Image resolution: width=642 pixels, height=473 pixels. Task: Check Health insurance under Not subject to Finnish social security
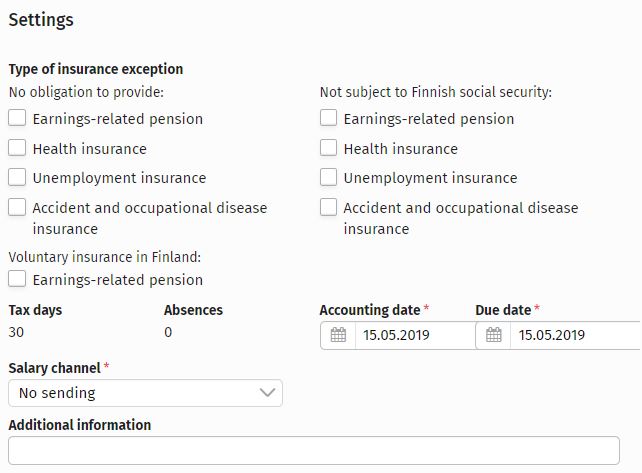coord(328,148)
